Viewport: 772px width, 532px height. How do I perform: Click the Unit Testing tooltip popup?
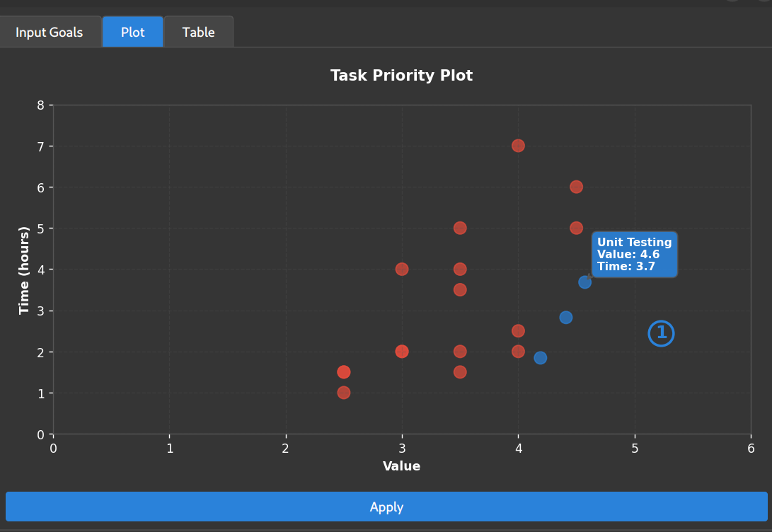click(633, 254)
